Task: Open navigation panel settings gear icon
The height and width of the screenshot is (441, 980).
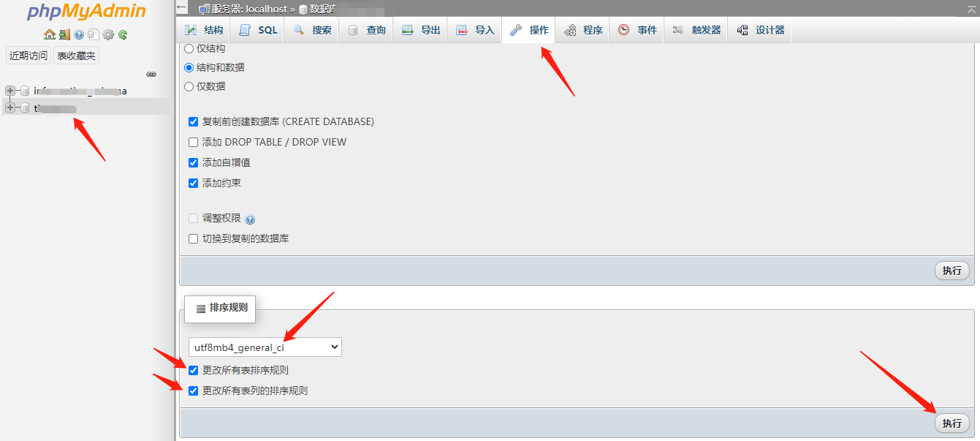Action: point(108,34)
